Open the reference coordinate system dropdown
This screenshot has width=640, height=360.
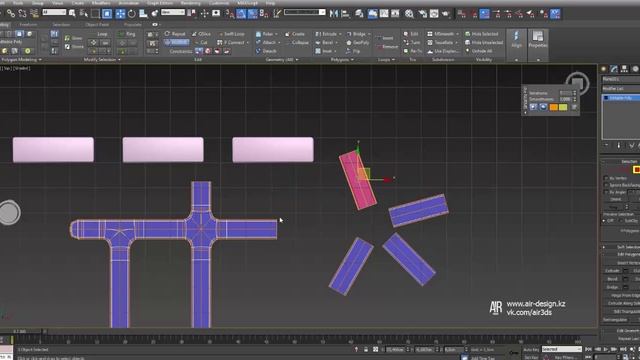(x=173, y=12)
